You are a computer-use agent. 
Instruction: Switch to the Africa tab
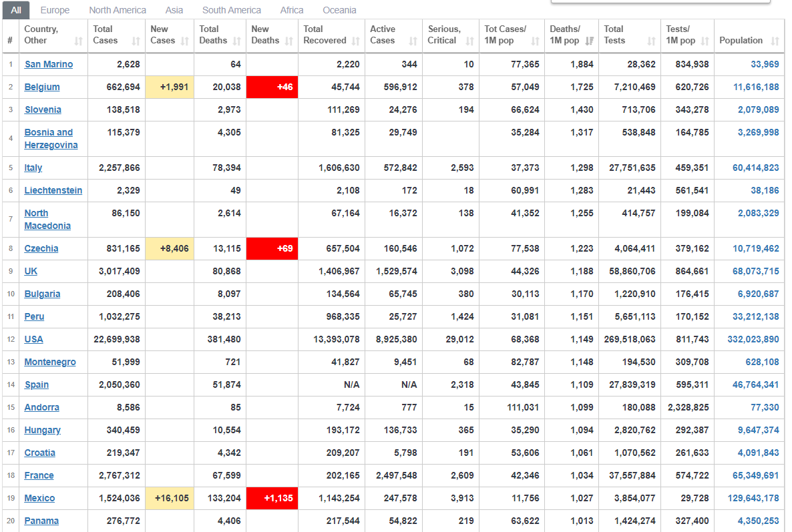292,10
